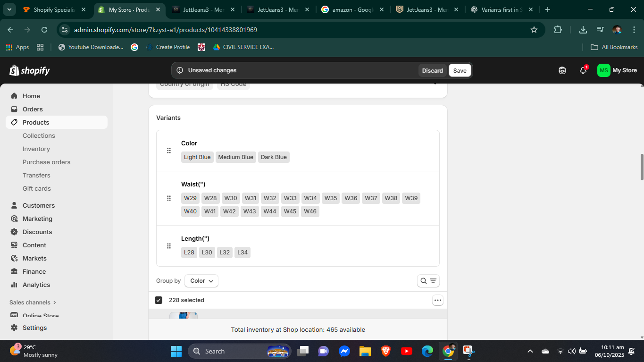The width and height of the screenshot is (644, 362).
Task: Collapse the customs information chevron
Action: tap(435, 84)
